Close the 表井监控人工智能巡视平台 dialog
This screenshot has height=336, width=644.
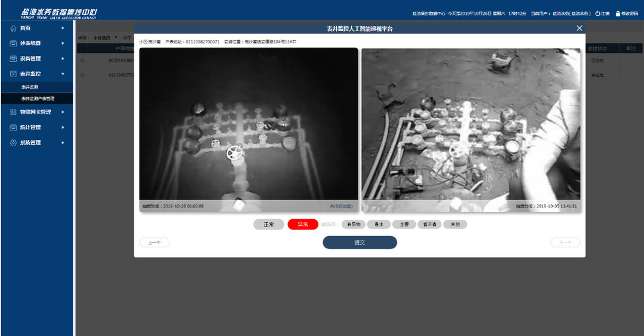click(579, 28)
